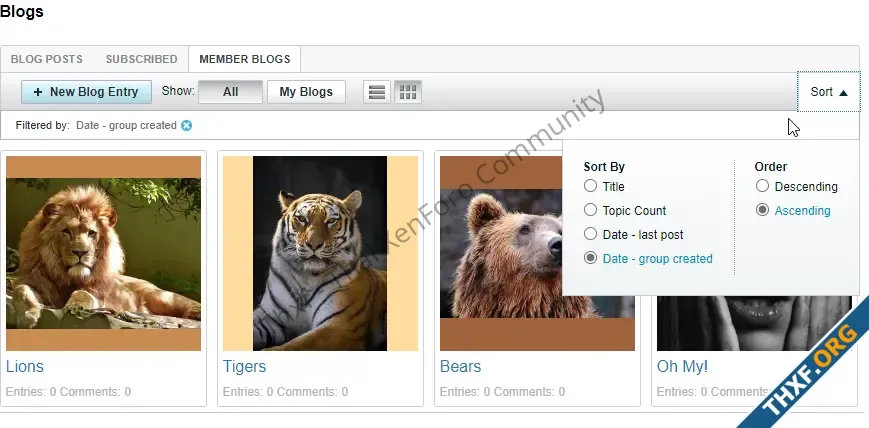Click the tiger photo thumbnail
This screenshot has width=869, height=428.
pos(320,253)
